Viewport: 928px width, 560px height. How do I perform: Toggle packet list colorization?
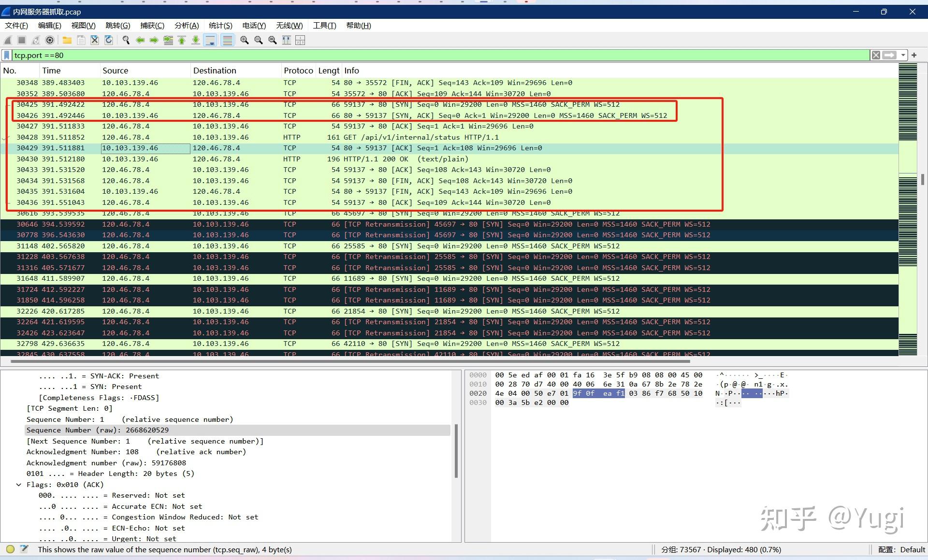[227, 40]
